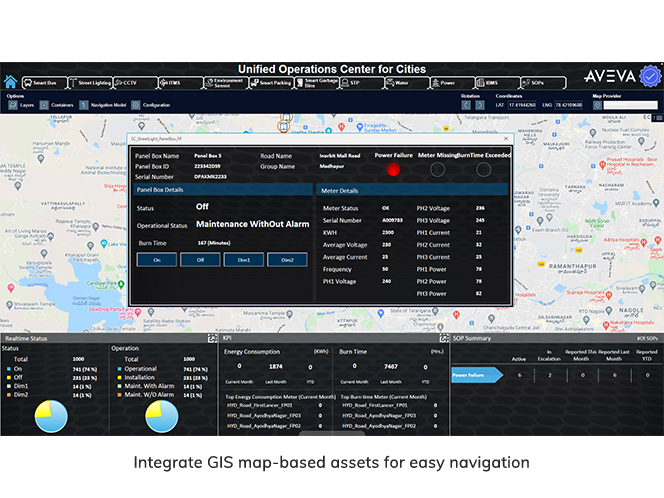Image resolution: width=664 pixels, height=498 pixels.
Task: Click the Map Provider pin icon
Action: 597,105
